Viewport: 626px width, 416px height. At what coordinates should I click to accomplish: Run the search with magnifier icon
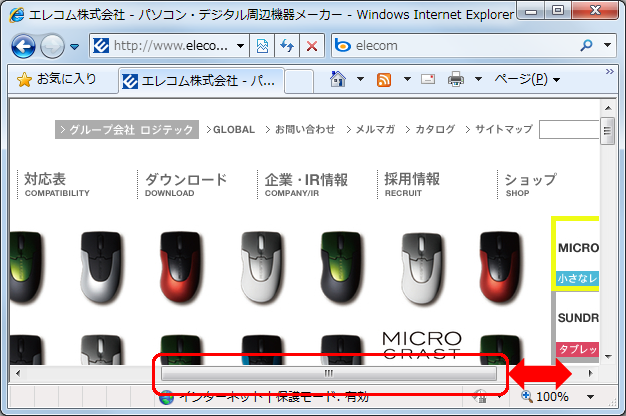point(586,45)
